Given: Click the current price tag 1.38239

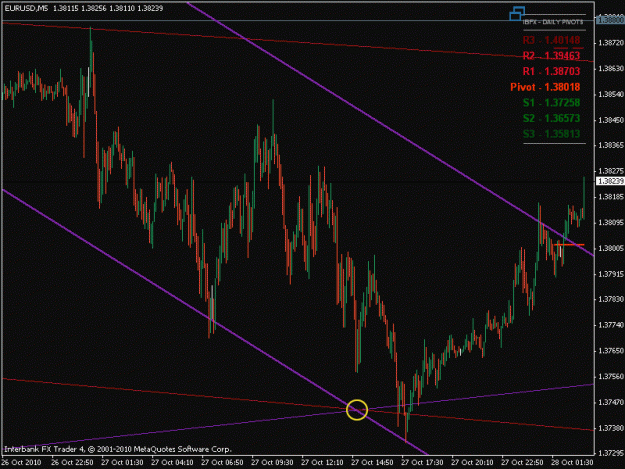Looking at the screenshot, I should click(610, 181).
